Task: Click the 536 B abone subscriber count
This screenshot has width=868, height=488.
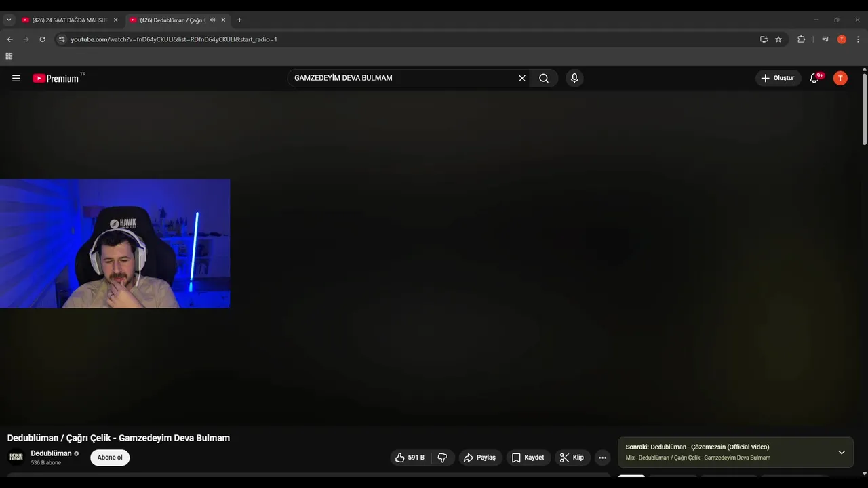Action: 46,463
